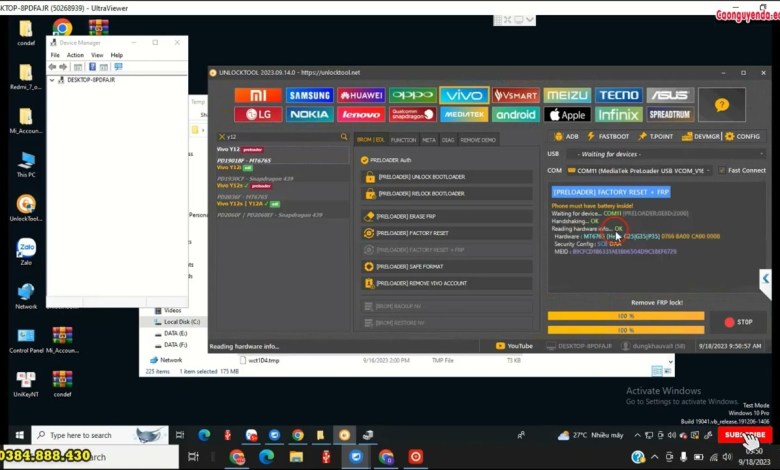
Task: Click the lower 100% progress bar
Action: point(626,330)
